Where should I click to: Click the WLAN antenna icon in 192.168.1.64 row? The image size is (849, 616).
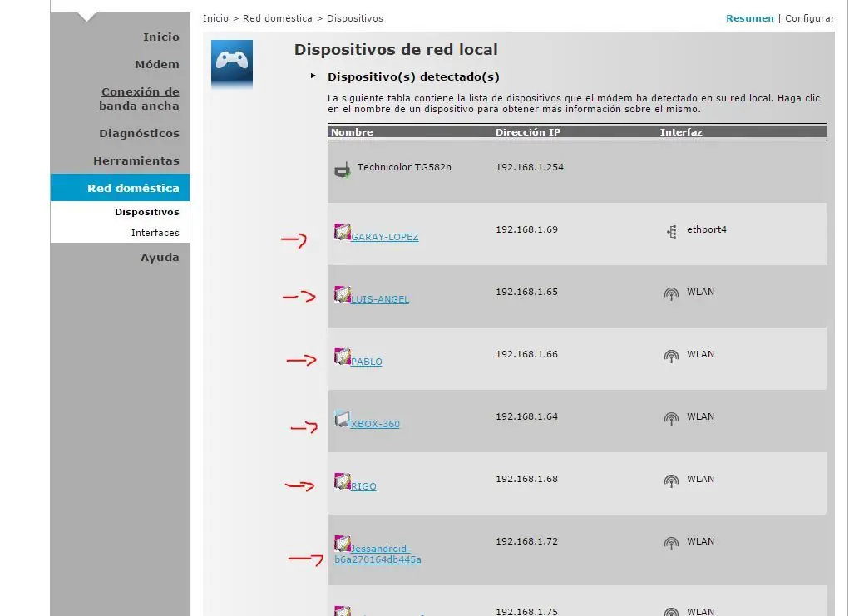click(x=671, y=418)
